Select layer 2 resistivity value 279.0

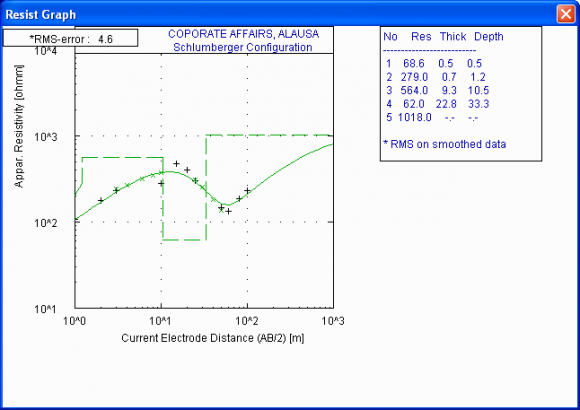pyautogui.click(x=414, y=77)
